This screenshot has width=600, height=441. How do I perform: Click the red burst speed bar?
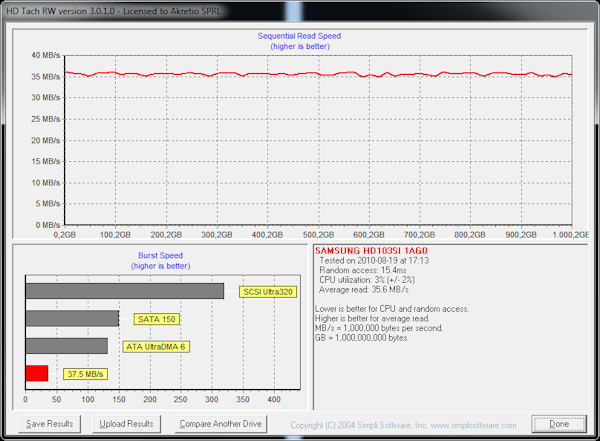[36, 373]
